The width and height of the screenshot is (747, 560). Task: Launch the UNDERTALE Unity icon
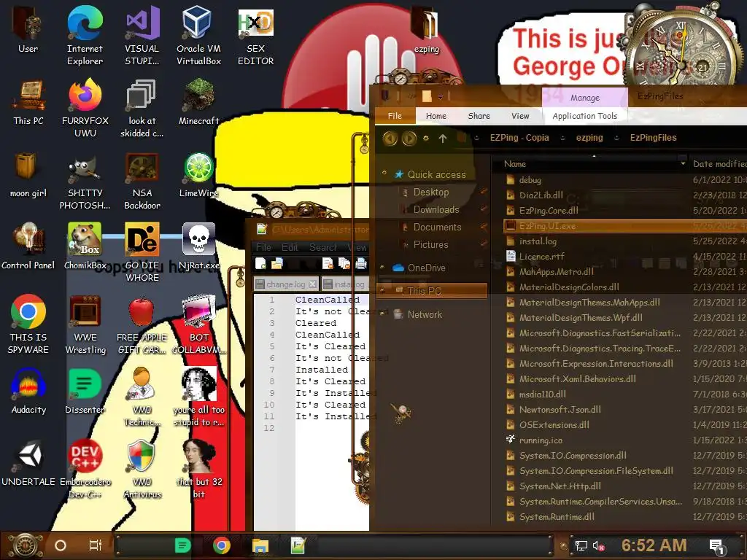click(28, 463)
